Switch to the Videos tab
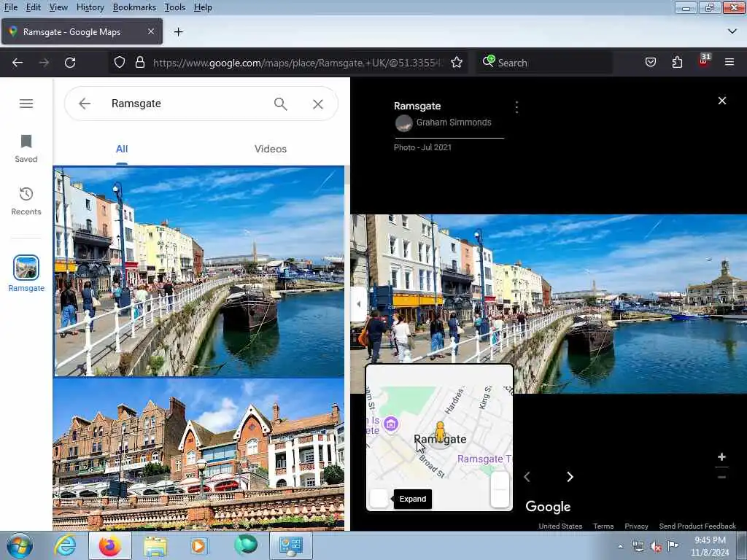This screenshot has height=560, width=747. pyautogui.click(x=271, y=149)
